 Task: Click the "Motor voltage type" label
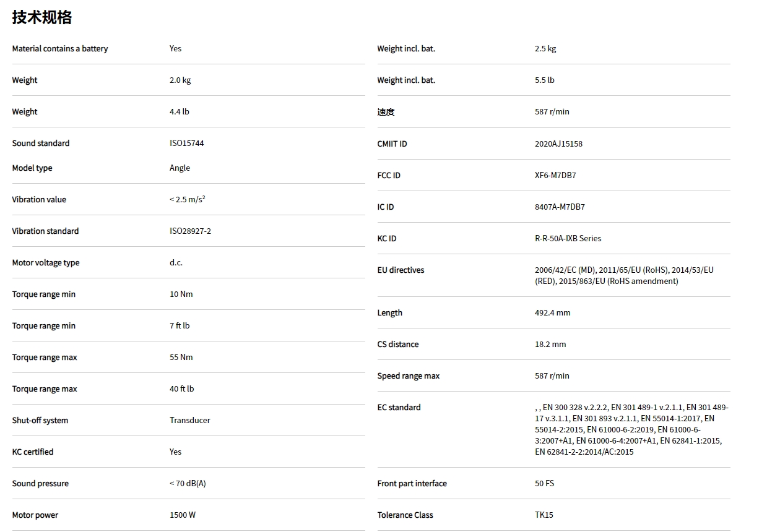[46, 263]
